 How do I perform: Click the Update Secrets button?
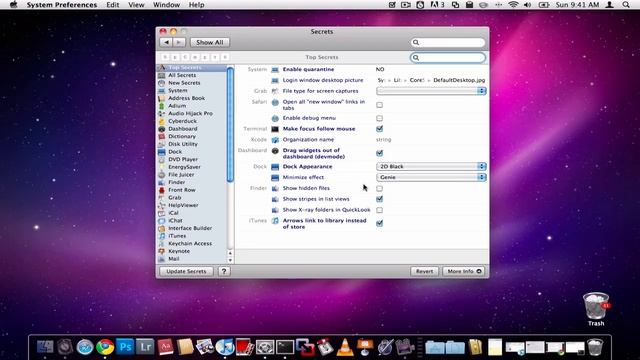tap(186, 271)
